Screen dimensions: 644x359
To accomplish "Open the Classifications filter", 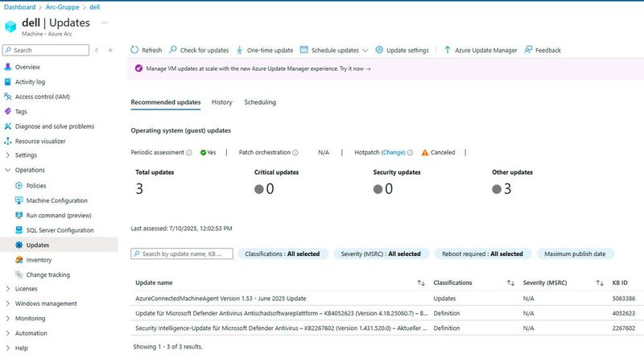I will point(283,254).
